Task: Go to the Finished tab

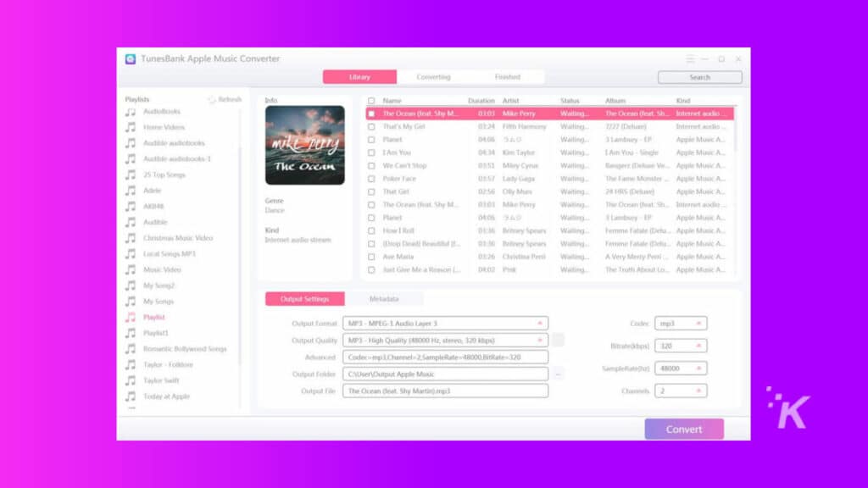Action: pos(507,77)
